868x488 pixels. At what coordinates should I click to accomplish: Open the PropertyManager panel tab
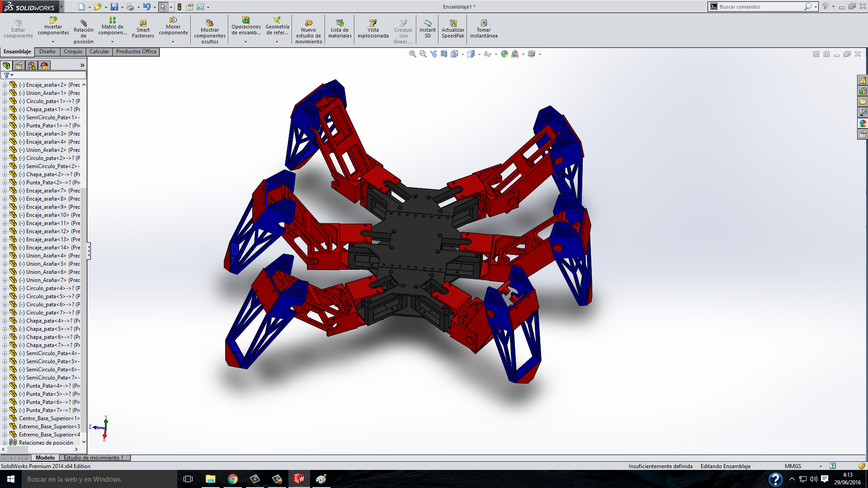[x=19, y=66]
